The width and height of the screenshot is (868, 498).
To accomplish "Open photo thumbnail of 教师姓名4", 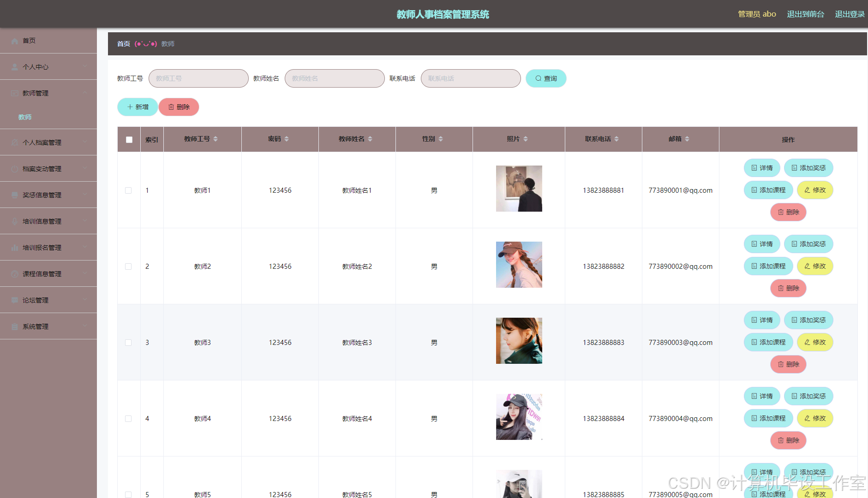I will [x=519, y=417].
